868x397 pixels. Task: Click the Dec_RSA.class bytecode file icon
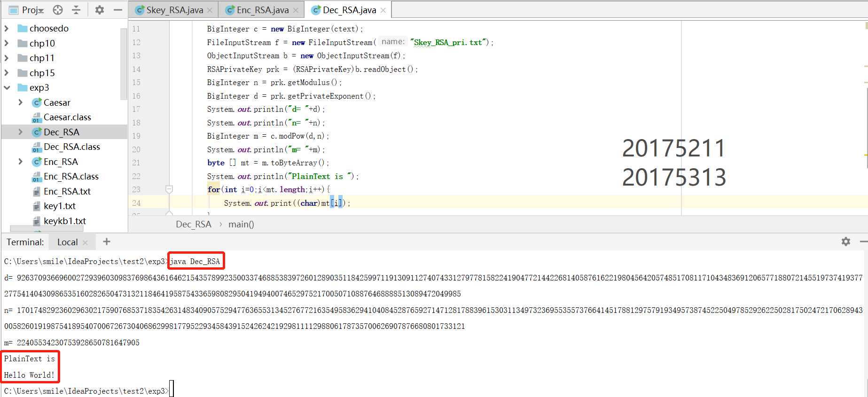(x=37, y=147)
